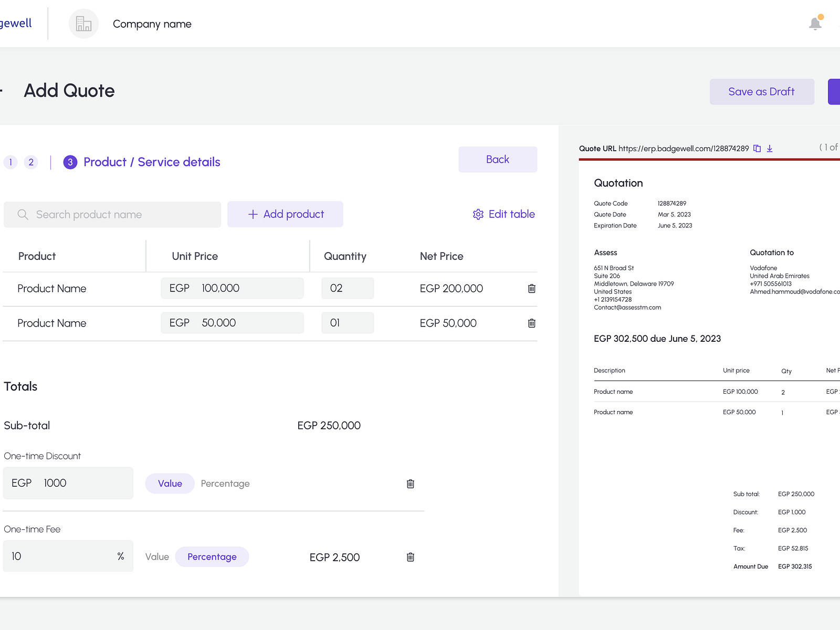Click the EGP 200,000 net price
Screen dimensions: 840x630
[x=451, y=289]
